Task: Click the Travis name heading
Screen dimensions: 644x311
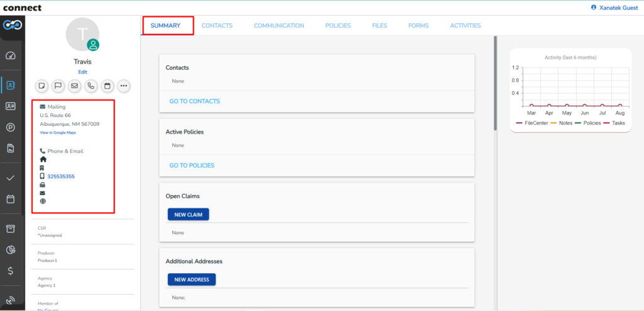Action: [x=82, y=62]
